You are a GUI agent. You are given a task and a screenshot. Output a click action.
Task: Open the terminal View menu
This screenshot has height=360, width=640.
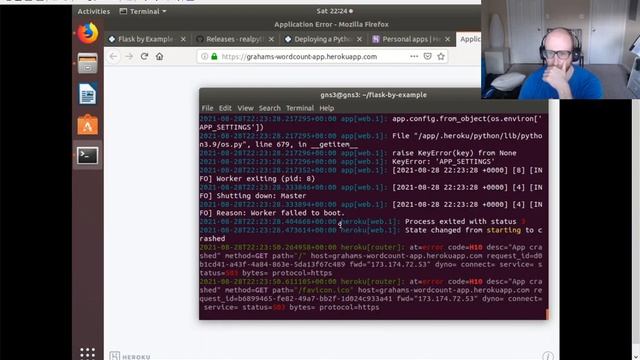click(x=245, y=108)
